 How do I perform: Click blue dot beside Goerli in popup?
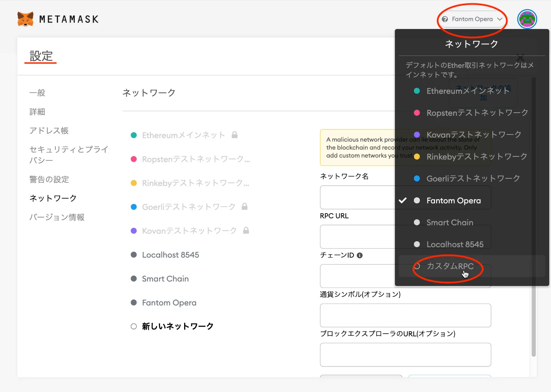tap(417, 178)
